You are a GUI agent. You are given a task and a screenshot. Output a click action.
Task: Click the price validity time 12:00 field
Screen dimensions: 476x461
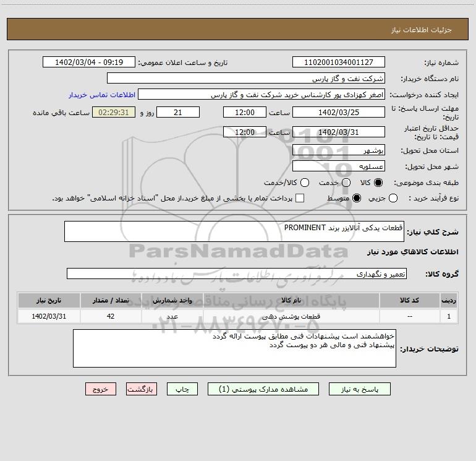[x=245, y=132]
